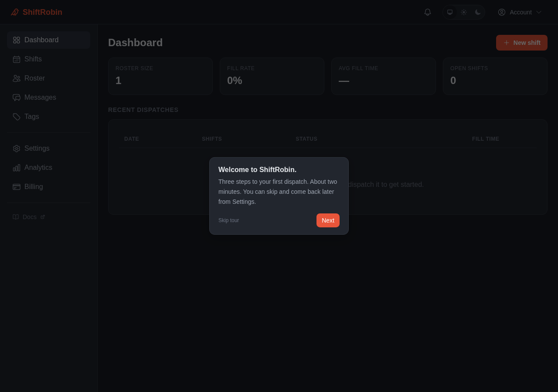The width and height of the screenshot is (558, 392).
Task: Click the Open Shifts stat card
Action: click(495, 76)
